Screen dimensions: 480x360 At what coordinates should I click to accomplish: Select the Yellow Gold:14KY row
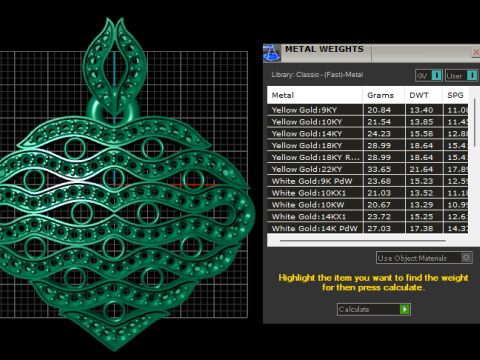coord(368,134)
